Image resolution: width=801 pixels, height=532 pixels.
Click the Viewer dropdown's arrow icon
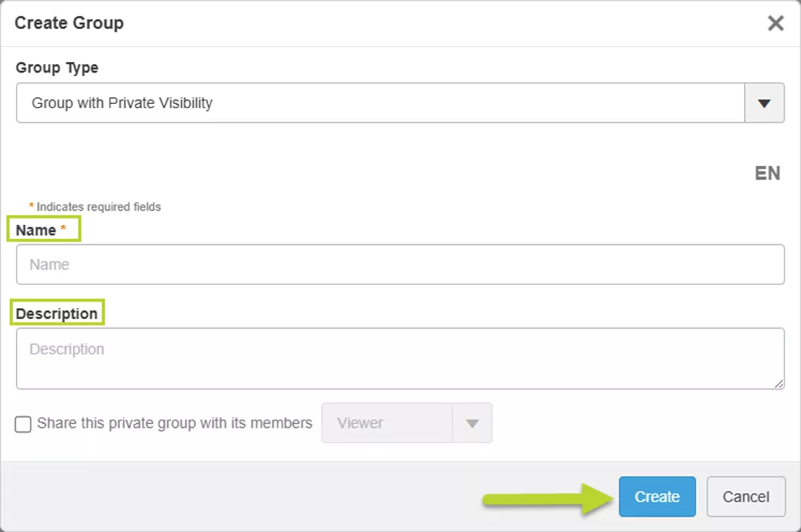pos(473,423)
